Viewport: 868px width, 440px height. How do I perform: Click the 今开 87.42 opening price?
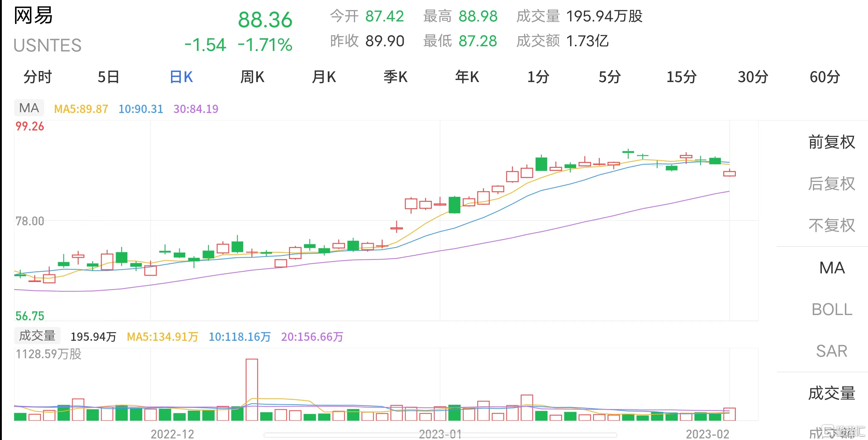367,16
